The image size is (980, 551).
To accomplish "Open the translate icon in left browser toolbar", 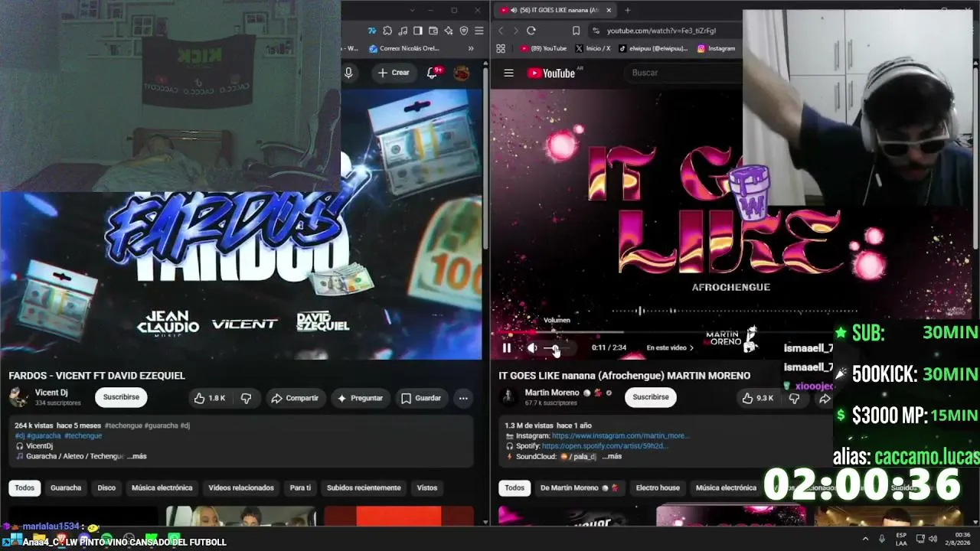I will pyautogui.click(x=372, y=31).
